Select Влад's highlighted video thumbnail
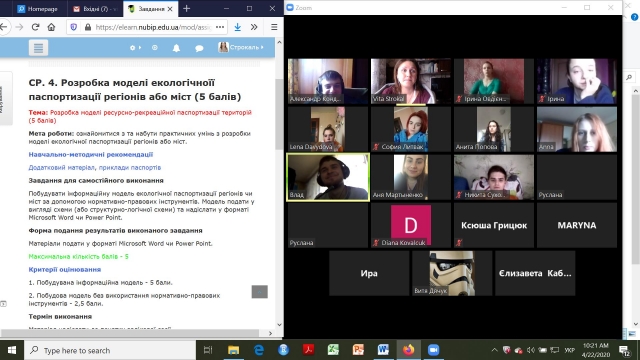The height and width of the screenshot is (360, 640). pyautogui.click(x=328, y=177)
